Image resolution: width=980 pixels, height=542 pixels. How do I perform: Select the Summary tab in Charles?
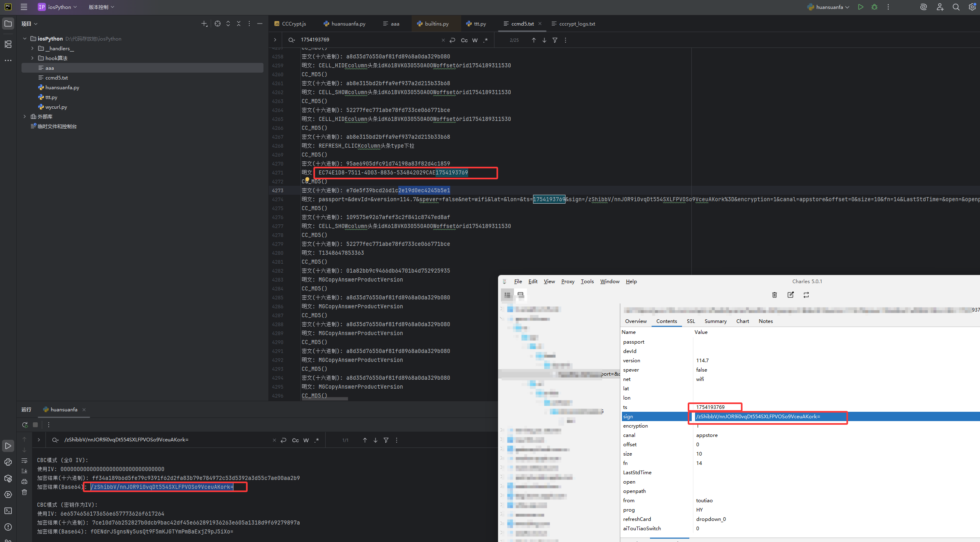(x=715, y=321)
